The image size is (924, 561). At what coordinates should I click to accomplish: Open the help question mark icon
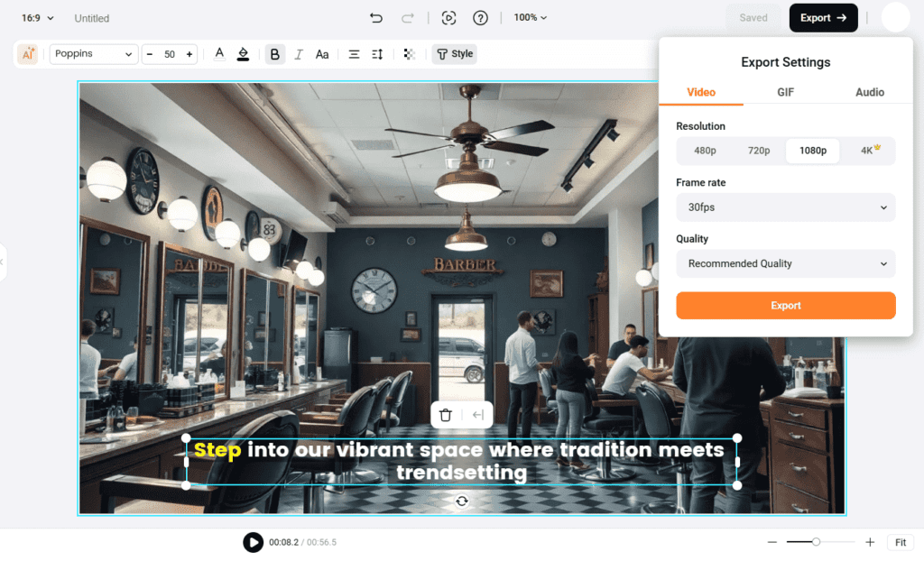click(x=480, y=18)
